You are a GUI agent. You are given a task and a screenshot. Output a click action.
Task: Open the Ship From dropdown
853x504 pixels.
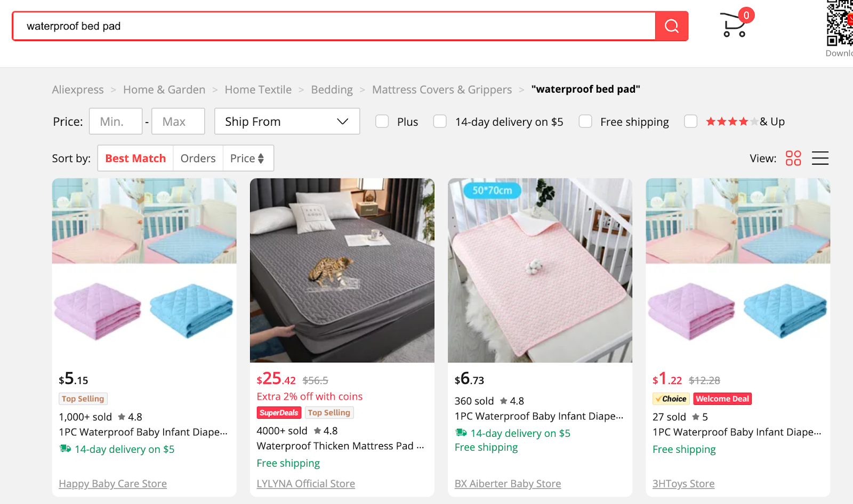tap(287, 121)
